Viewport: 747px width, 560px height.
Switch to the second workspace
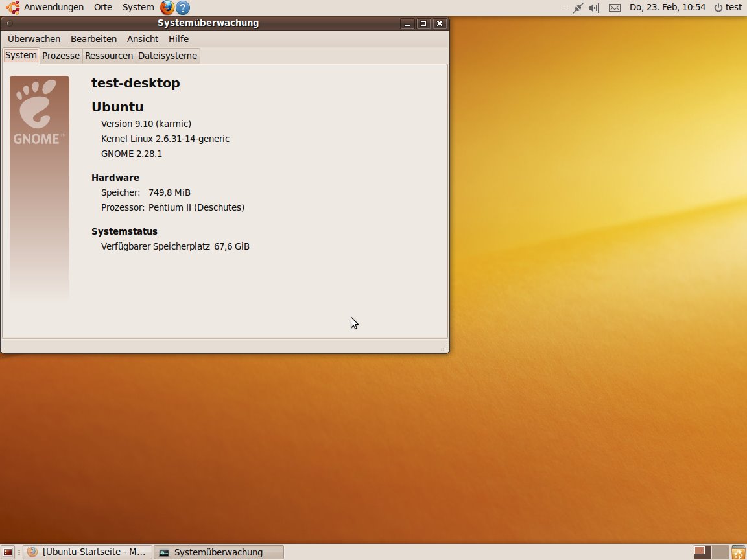(x=720, y=552)
